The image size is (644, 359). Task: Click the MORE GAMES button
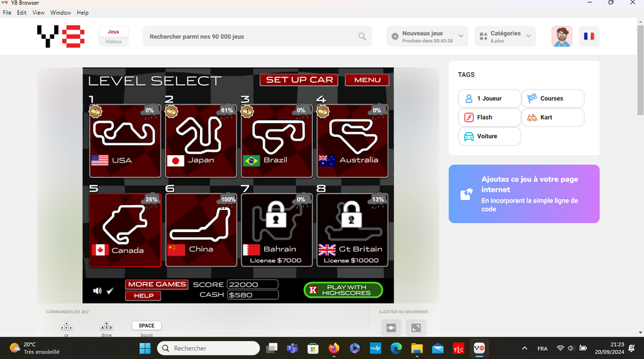[x=157, y=284]
